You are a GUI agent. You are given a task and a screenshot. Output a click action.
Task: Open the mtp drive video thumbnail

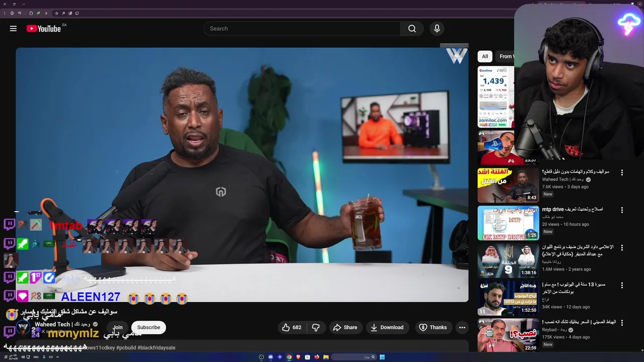click(508, 223)
